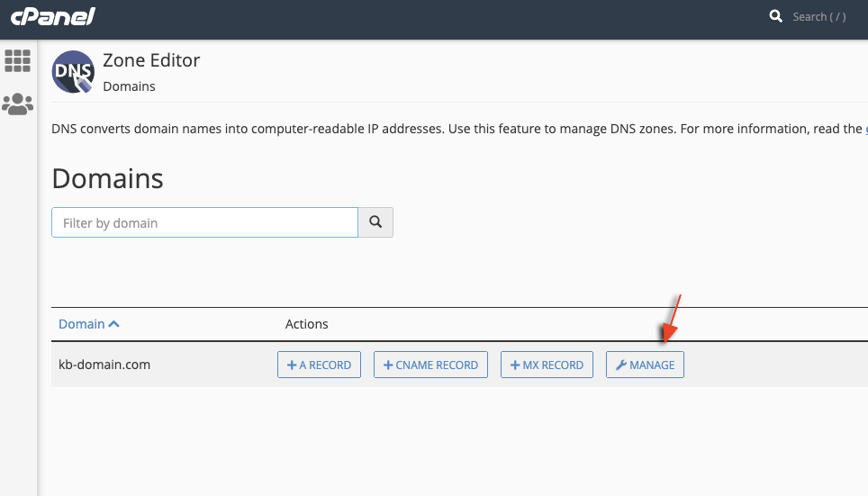Screen dimensions: 868x496
Task: Open the Tools grid icon in sidebar
Action: [17, 60]
